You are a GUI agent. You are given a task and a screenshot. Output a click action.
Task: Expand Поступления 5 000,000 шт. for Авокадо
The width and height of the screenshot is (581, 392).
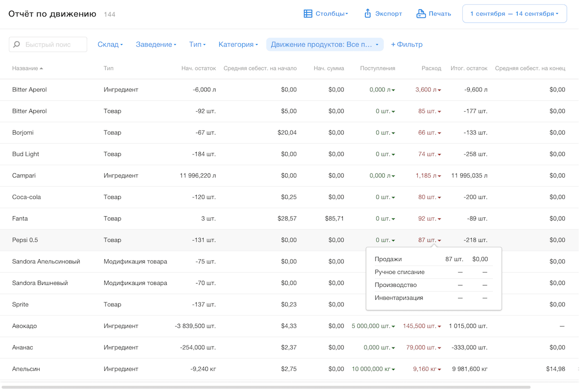coord(374,326)
